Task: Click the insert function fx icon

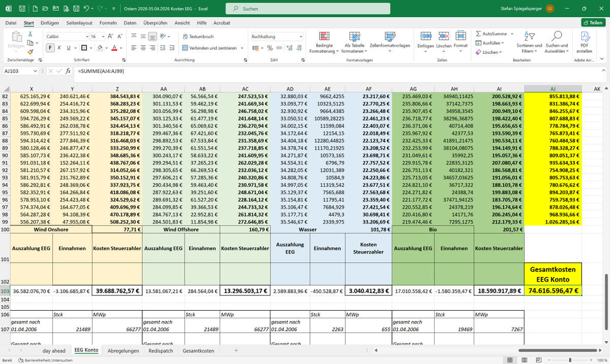Action: (x=68, y=71)
